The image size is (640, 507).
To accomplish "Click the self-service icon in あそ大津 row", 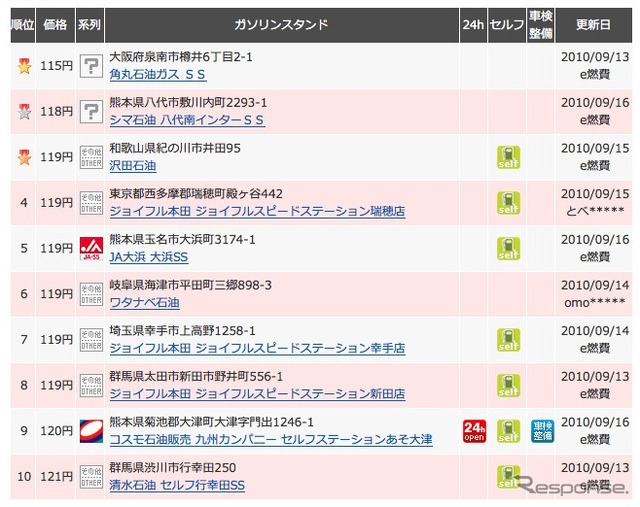I will [x=509, y=431].
